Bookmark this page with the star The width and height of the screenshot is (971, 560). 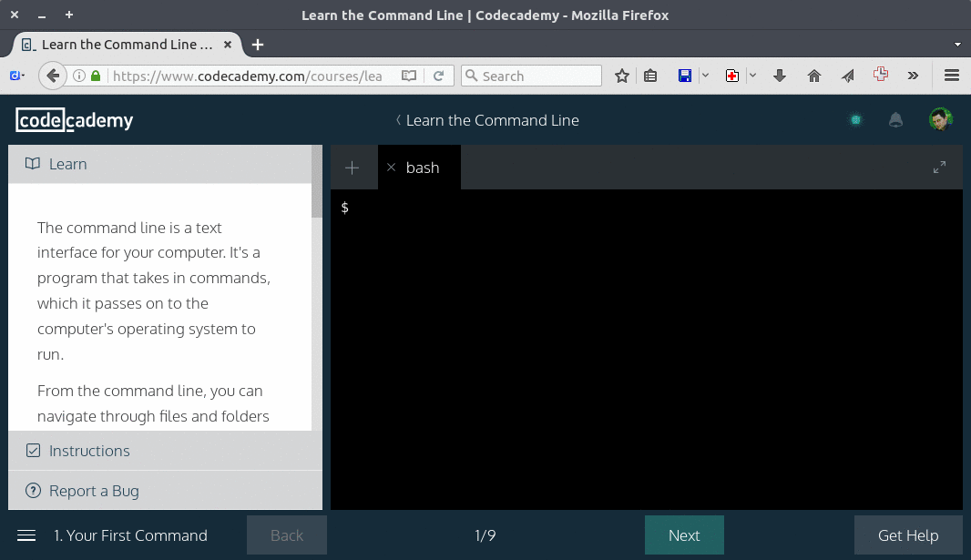(622, 76)
